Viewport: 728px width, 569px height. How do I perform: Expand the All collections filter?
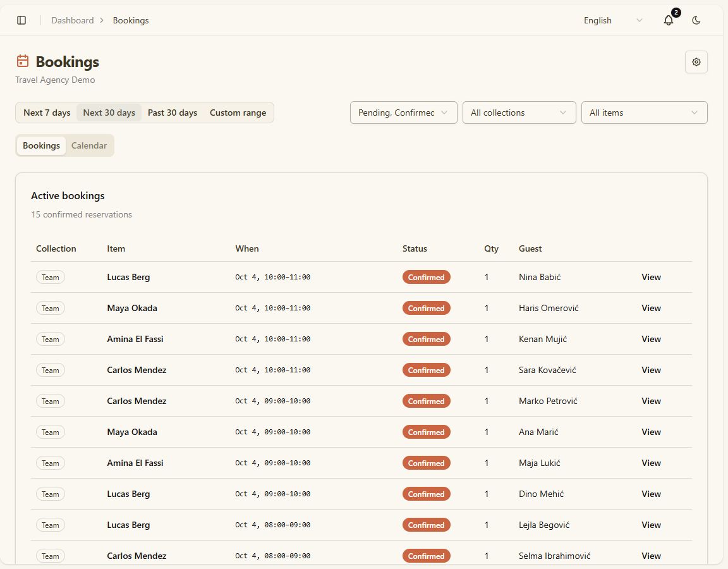coord(519,113)
